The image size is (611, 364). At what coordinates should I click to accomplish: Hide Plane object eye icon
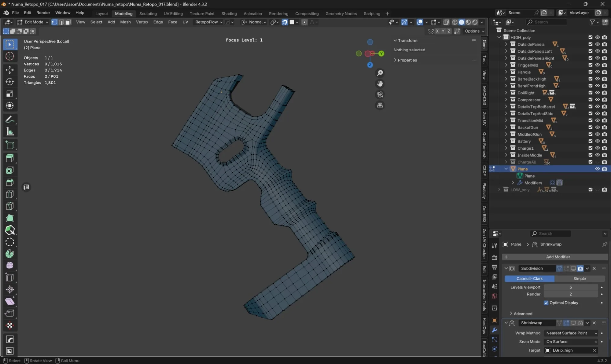pos(597,169)
